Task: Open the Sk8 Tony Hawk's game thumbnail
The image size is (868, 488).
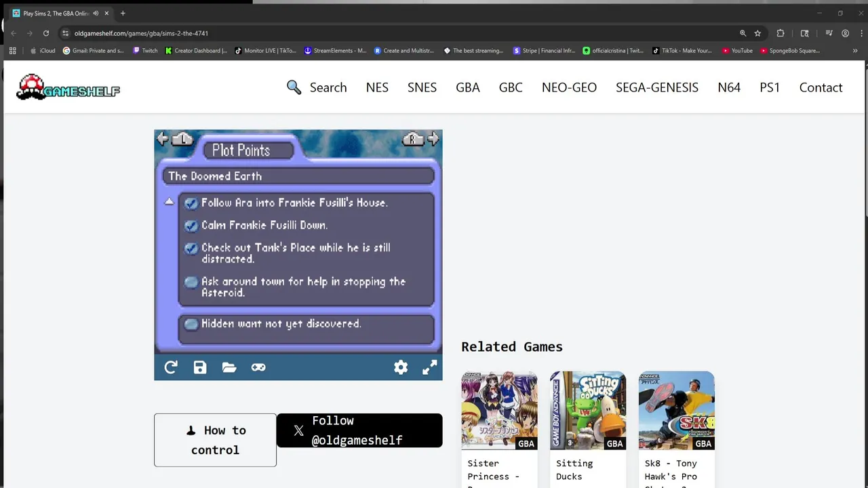Action: pyautogui.click(x=676, y=411)
